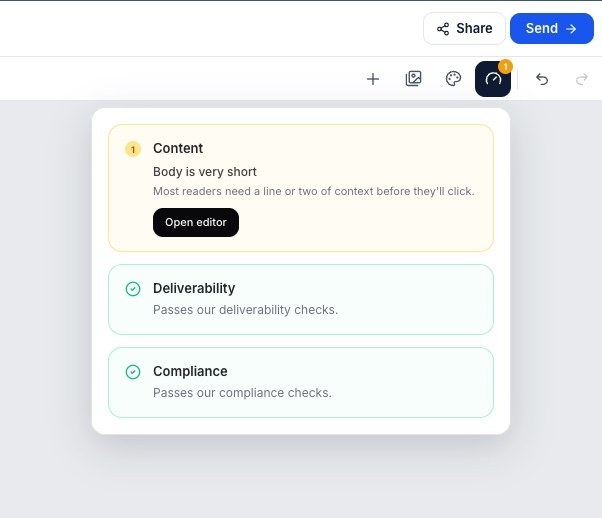Click 'Passes our deliverability checks.' text
The width and height of the screenshot is (602, 518).
click(x=245, y=309)
